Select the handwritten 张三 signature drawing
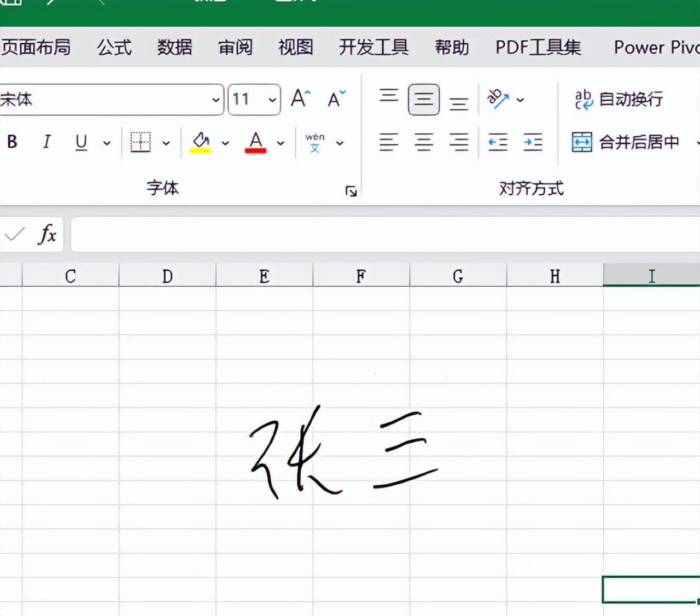The width and height of the screenshot is (700, 616). coord(344,452)
